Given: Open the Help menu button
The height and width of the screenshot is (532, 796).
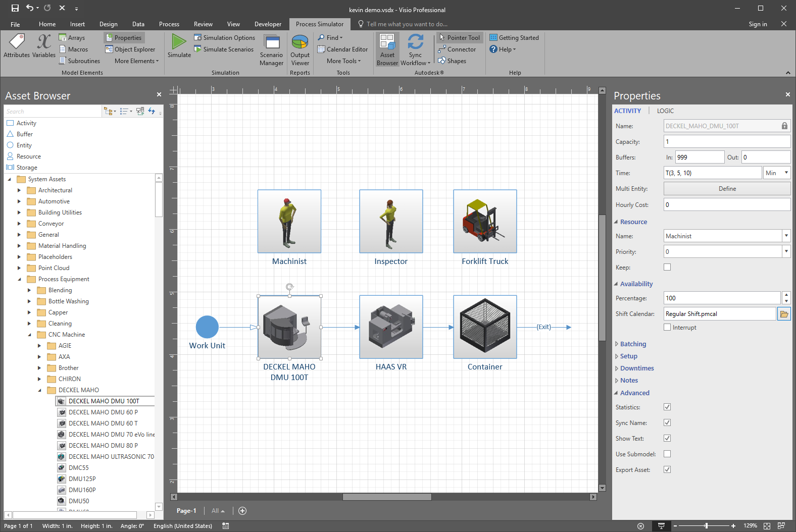Looking at the screenshot, I should click(503, 49).
